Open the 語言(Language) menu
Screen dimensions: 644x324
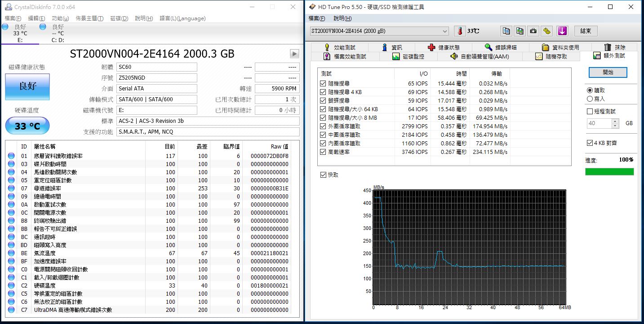182,18
